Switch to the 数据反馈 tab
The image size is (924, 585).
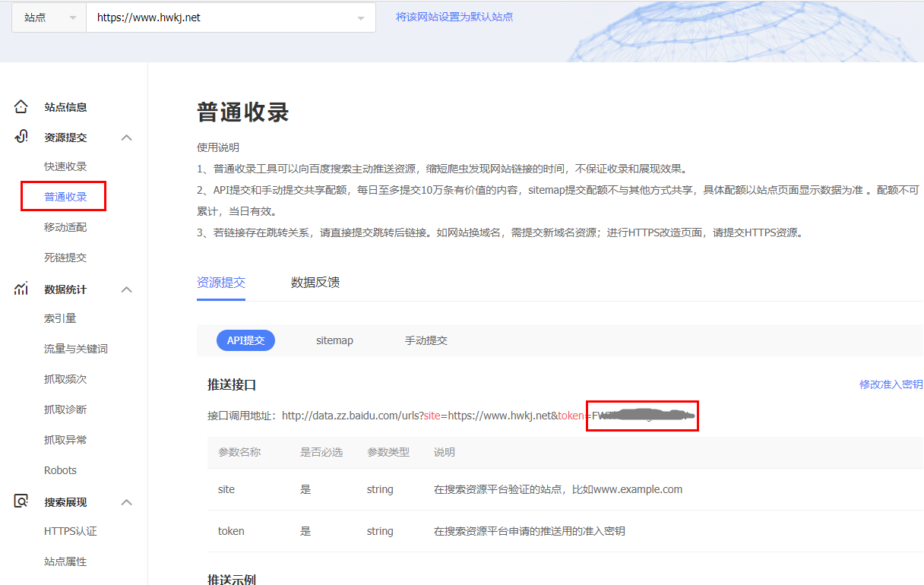315,283
